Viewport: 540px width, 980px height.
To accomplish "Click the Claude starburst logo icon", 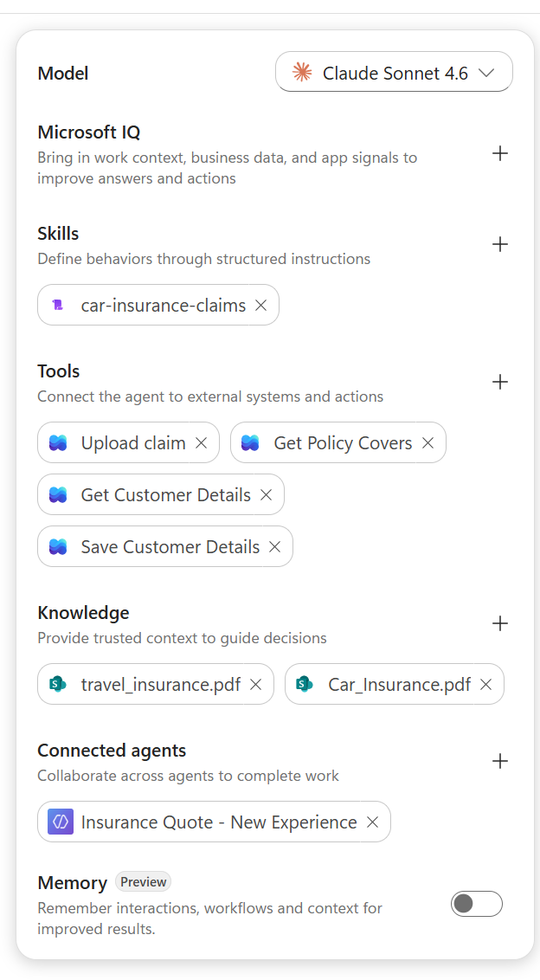I will click(x=302, y=73).
